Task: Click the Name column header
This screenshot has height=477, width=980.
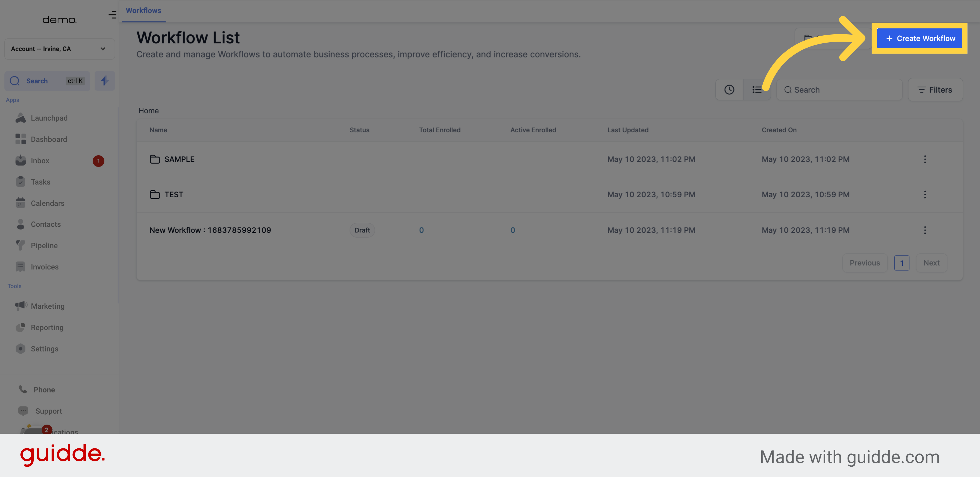Action: (x=158, y=130)
